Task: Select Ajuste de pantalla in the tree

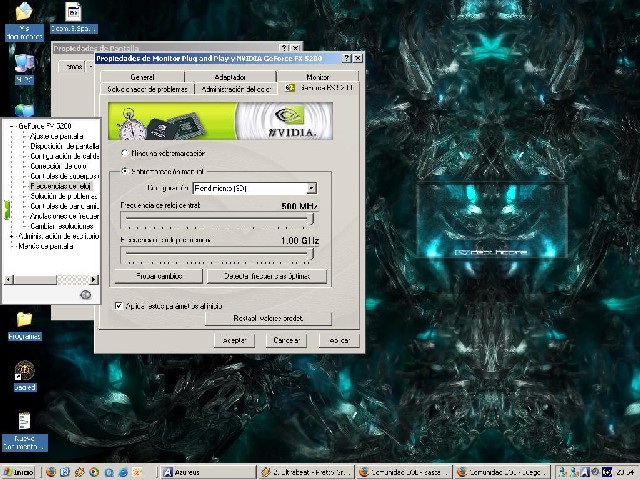Action: pos(57,136)
